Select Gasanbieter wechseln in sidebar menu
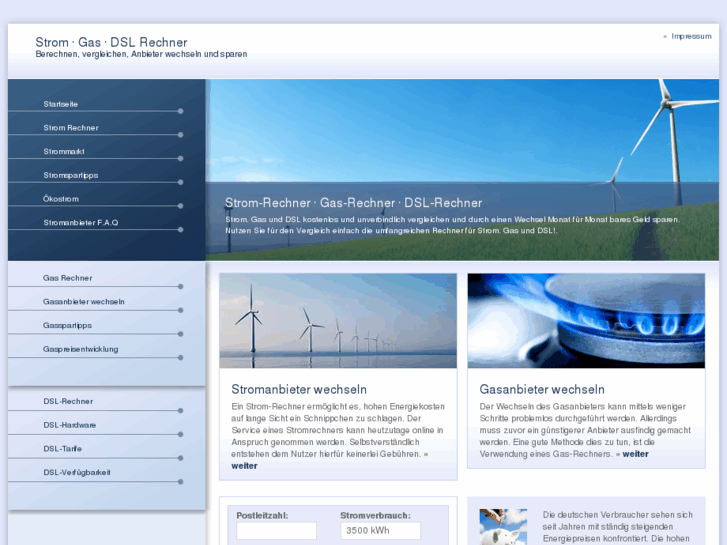Screen dimensions: 727x545 [x=83, y=301]
